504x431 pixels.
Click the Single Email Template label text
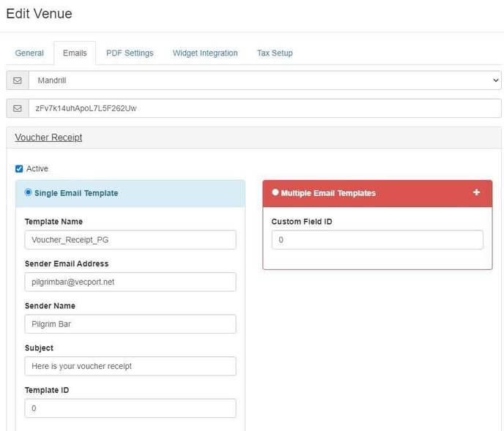coord(76,193)
